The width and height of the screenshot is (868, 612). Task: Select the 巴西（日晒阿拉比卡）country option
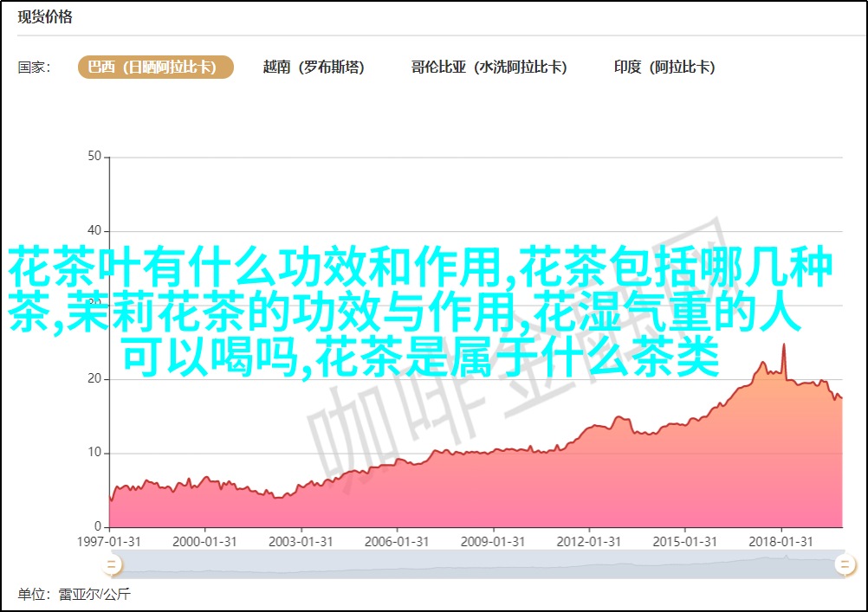click(156, 68)
